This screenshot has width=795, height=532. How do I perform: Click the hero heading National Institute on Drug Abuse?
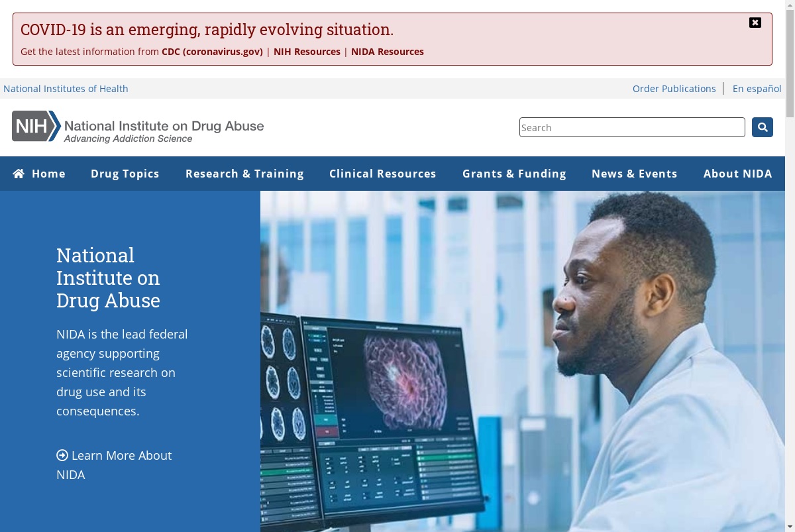(108, 278)
